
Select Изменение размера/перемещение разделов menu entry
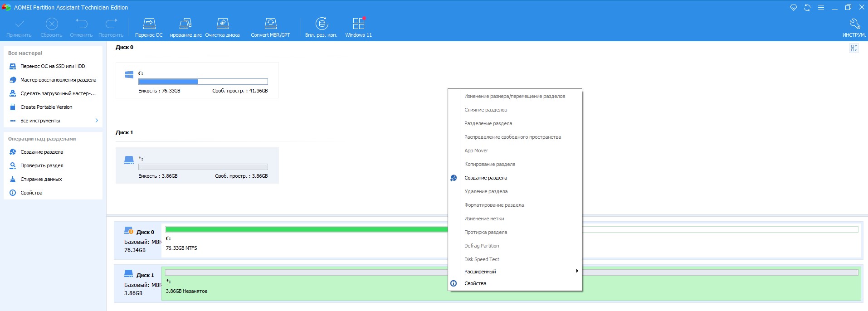pos(515,96)
